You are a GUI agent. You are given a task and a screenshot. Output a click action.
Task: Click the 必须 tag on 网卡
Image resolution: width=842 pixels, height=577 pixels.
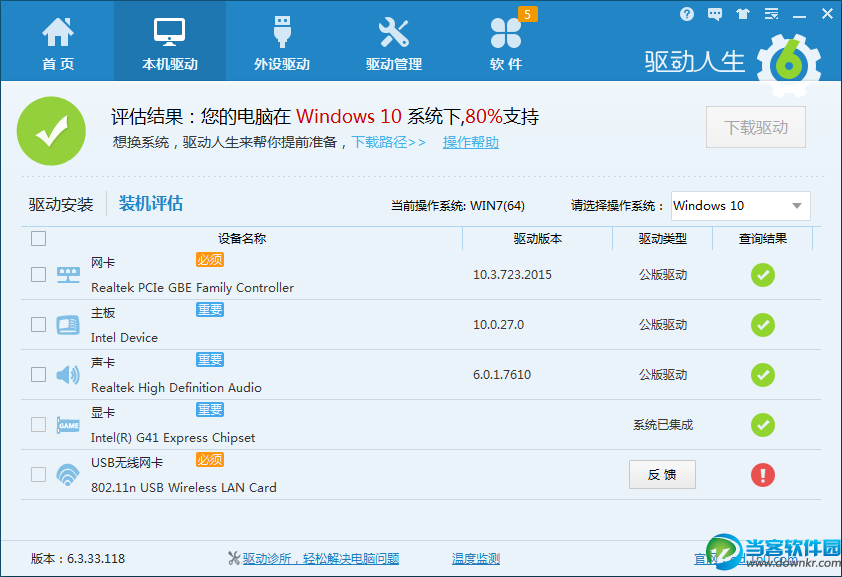coord(210,260)
